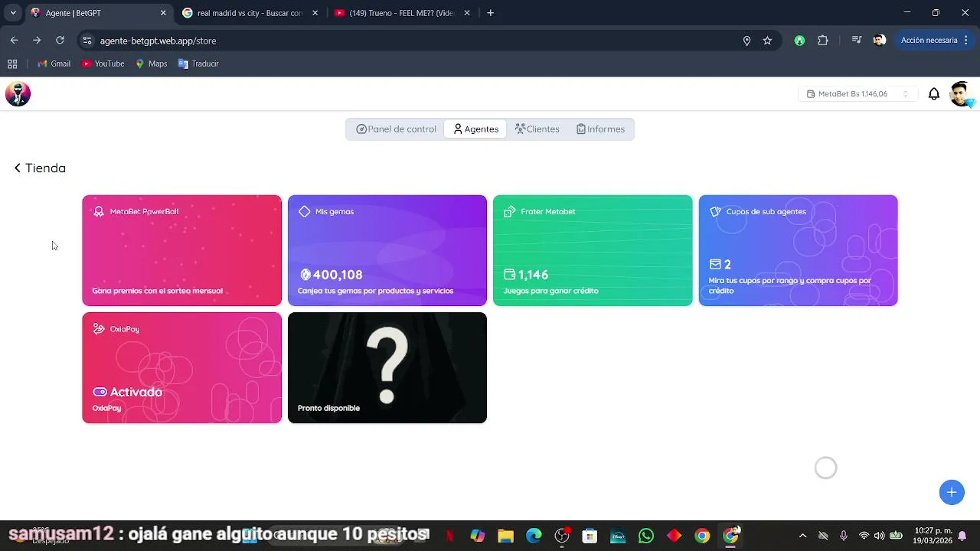Click the Gana premios con el sorteo mensual text
This screenshot has width=980, height=551.
pos(157,291)
